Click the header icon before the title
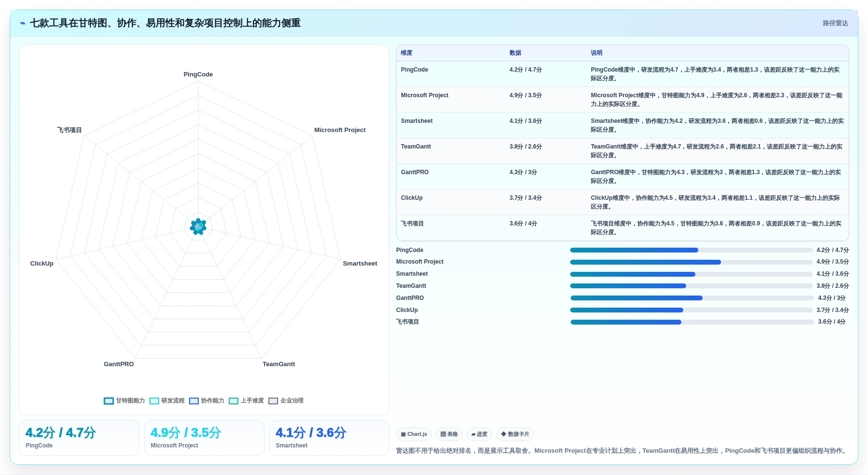The height and width of the screenshot is (475, 868). 23,23
